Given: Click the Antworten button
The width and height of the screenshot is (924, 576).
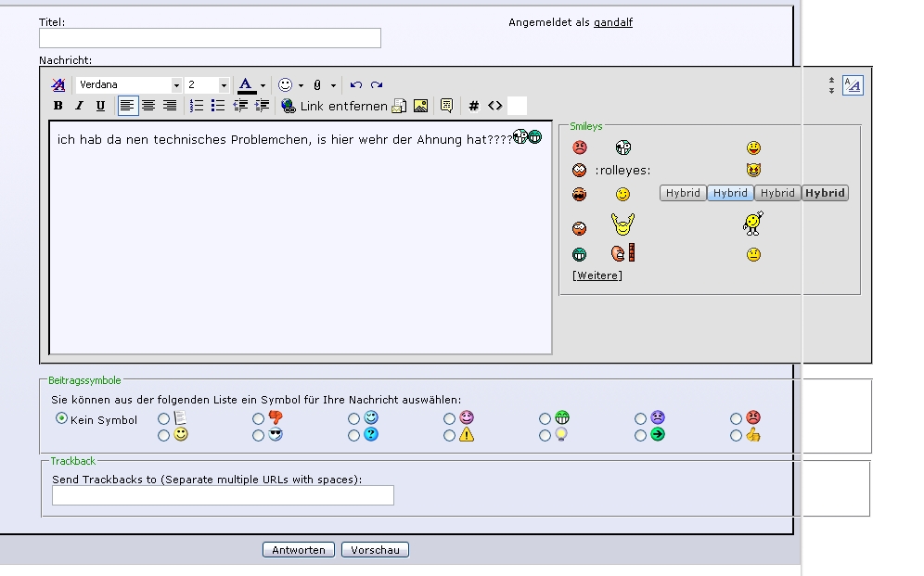Looking at the screenshot, I should [x=299, y=550].
